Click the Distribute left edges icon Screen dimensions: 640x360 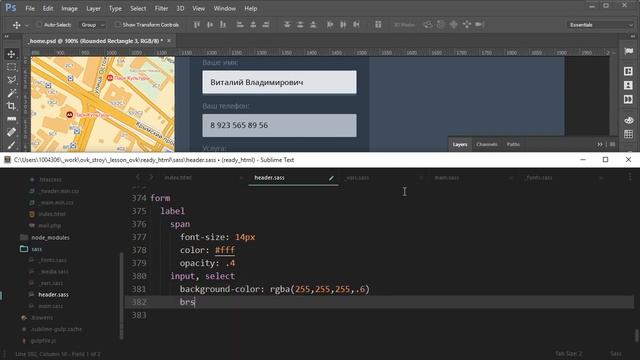click(330, 25)
